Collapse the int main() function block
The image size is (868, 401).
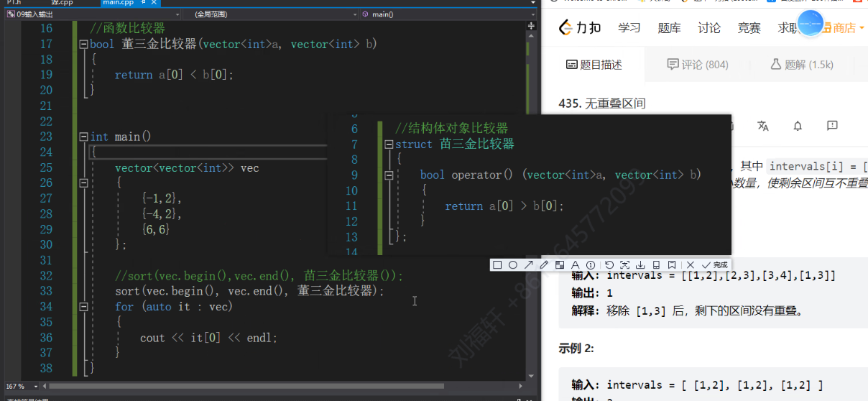(83, 137)
